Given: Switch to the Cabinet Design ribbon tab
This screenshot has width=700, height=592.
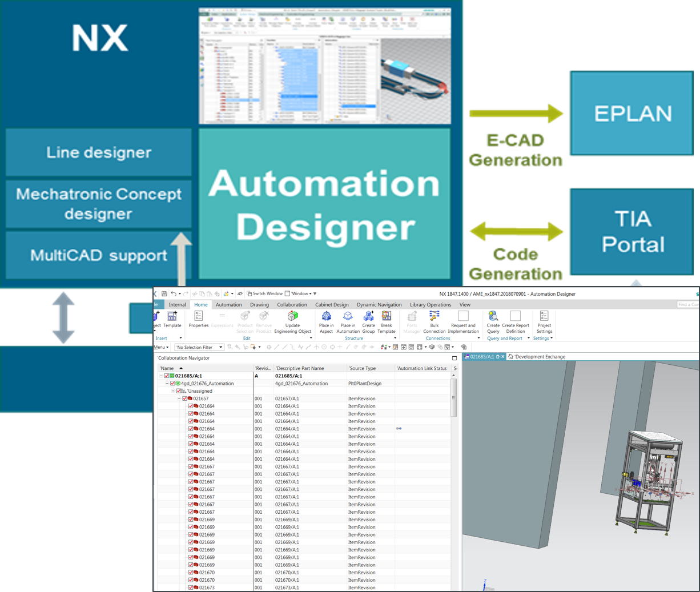Looking at the screenshot, I should coord(332,304).
